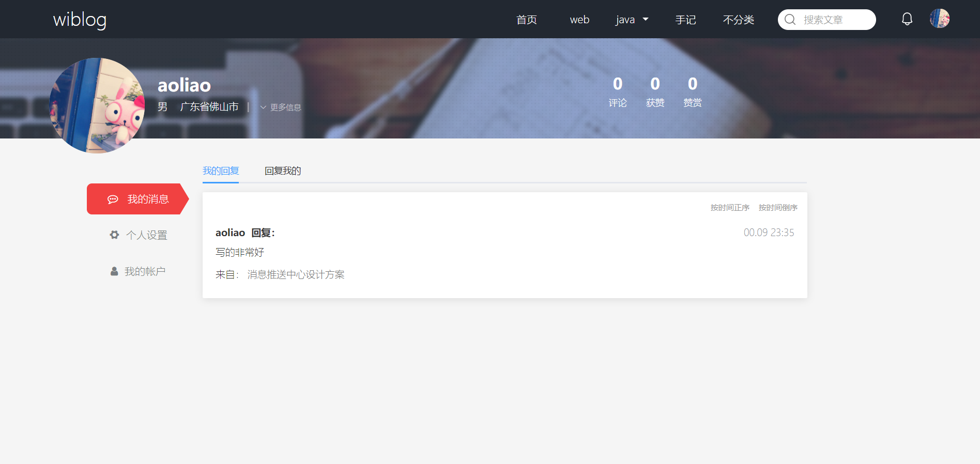Open 个人设置 in the sidebar
This screenshot has width=980, height=464.
139,235
